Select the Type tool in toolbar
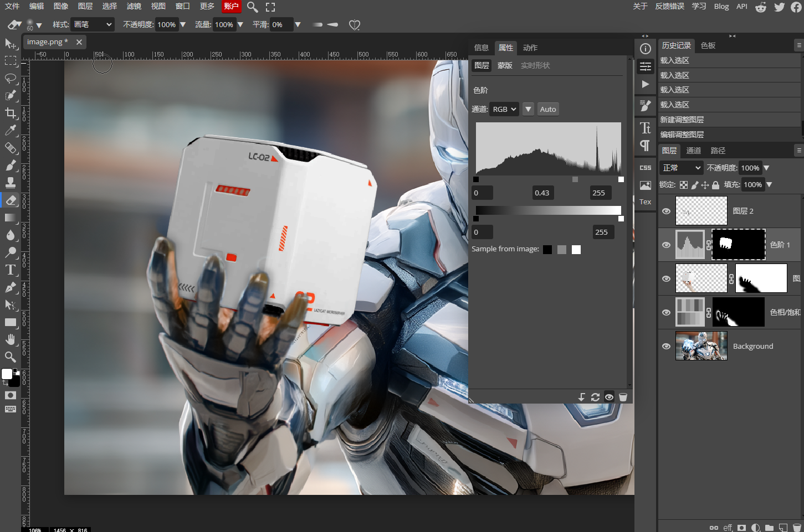The width and height of the screenshot is (804, 532). pyautogui.click(x=11, y=270)
